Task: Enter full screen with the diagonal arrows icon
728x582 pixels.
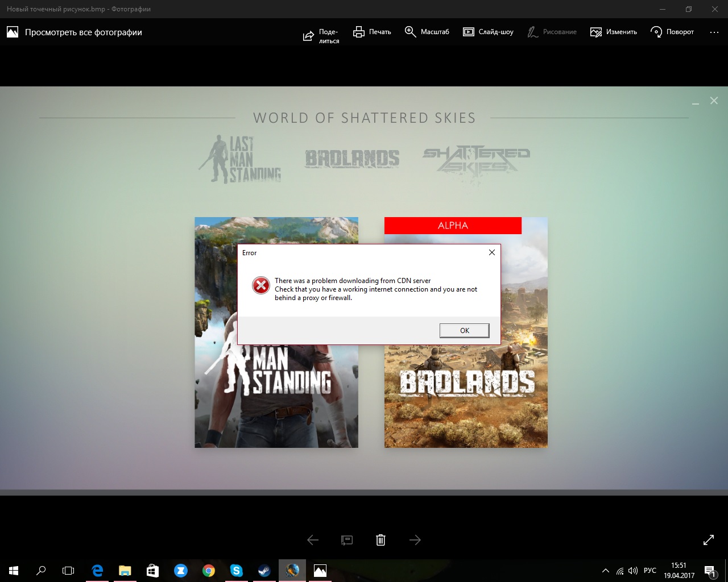Action: 709,540
